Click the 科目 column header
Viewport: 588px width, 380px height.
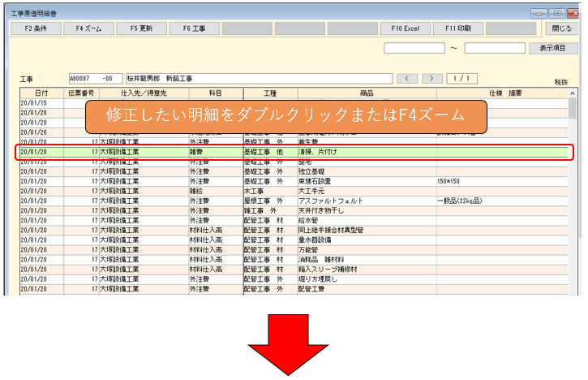216,93
